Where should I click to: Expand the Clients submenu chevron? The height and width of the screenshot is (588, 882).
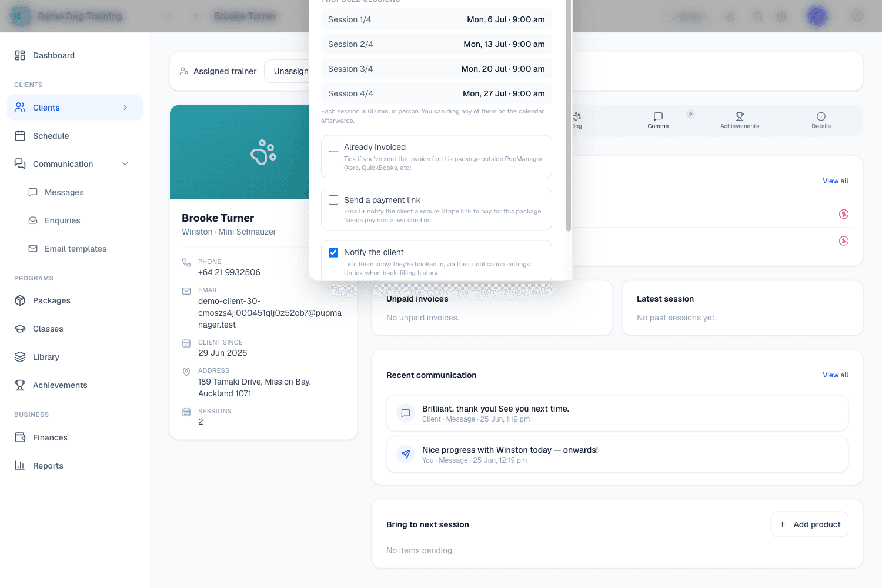tap(125, 108)
